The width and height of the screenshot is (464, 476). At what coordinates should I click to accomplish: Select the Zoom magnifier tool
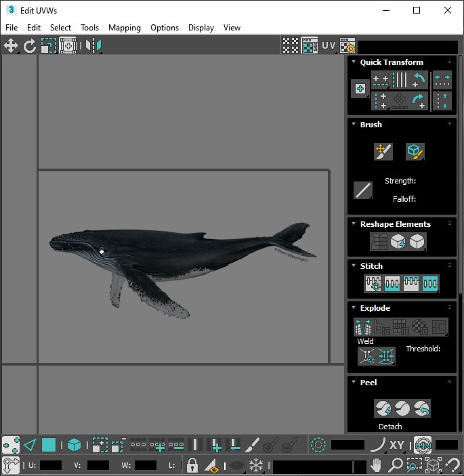click(x=396, y=464)
